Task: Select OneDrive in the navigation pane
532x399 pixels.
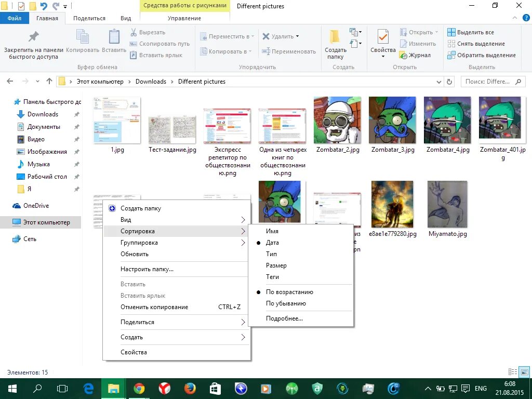Action: [x=36, y=206]
